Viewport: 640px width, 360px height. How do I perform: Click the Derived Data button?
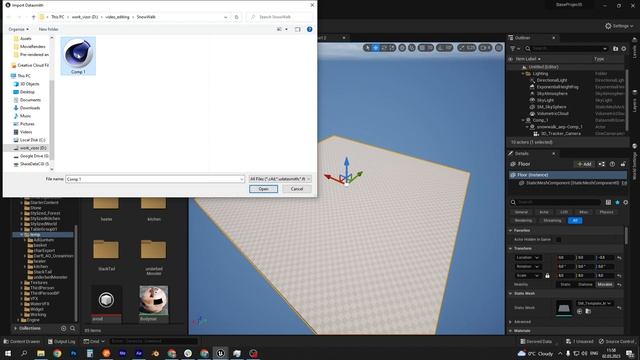(x=536, y=341)
